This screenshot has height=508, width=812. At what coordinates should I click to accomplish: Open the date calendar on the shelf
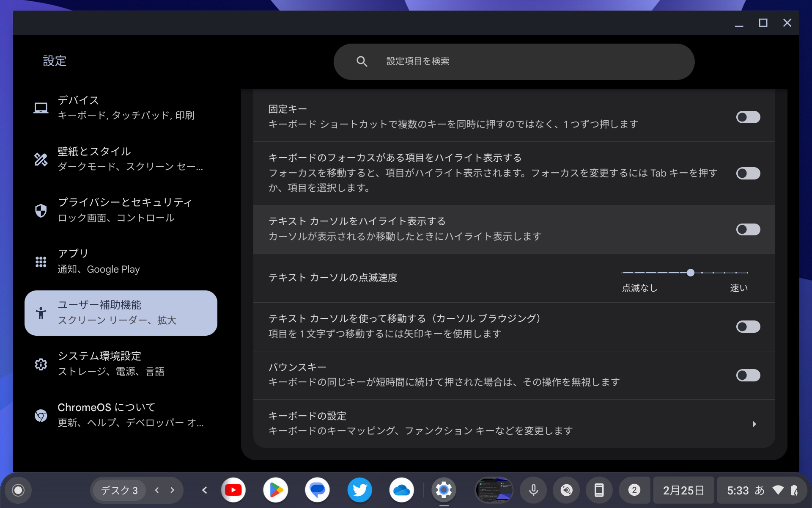(684, 490)
